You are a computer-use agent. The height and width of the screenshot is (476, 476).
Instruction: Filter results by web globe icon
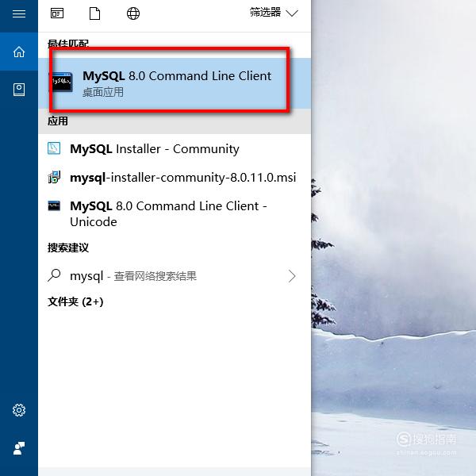tap(133, 13)
